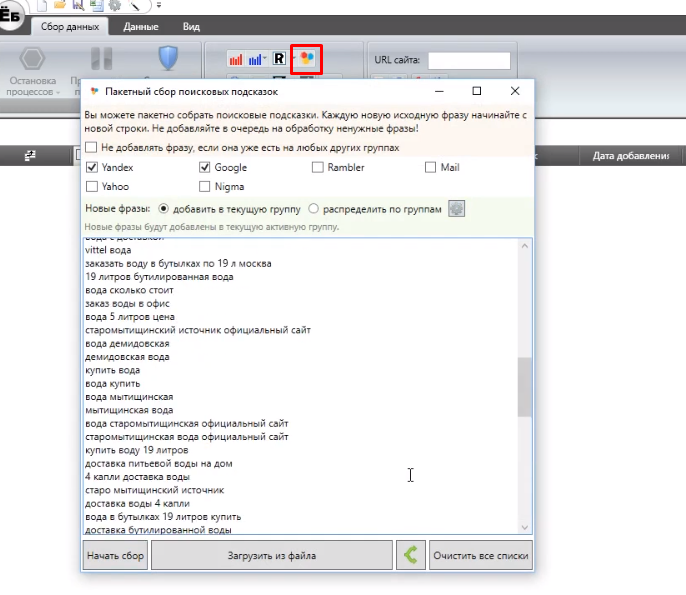Screen dimensions: 686x595
Task: Open the Key Collector round application menu button
Action: tap(10, 16)
